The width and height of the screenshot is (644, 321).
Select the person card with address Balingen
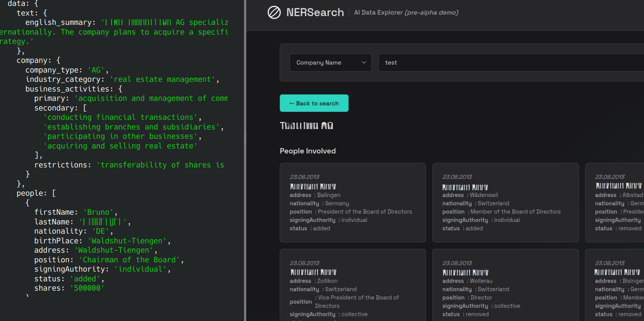[353, 203]
